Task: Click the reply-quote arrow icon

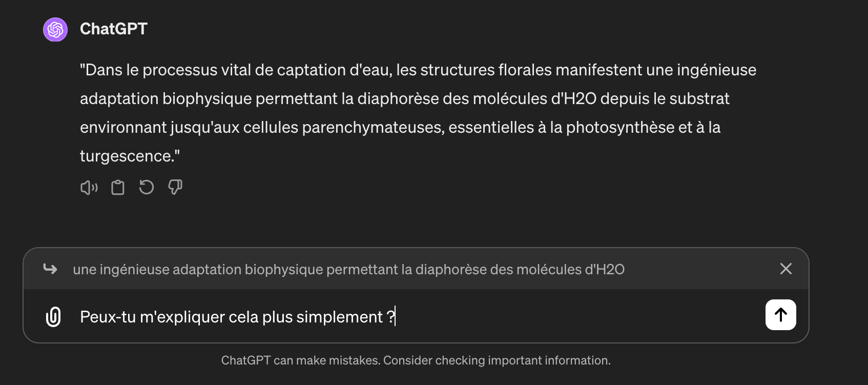Action: (x=51, y=269)
